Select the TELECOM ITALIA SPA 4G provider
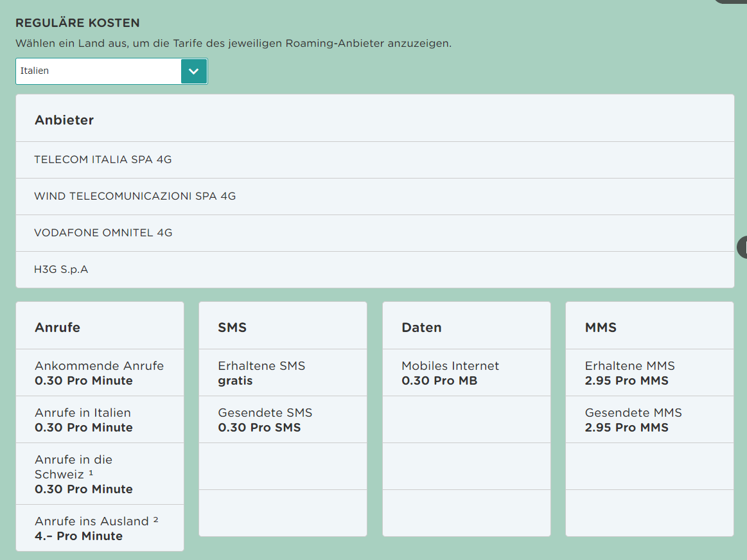The image size is (747, 560). (x=103, y=159)
